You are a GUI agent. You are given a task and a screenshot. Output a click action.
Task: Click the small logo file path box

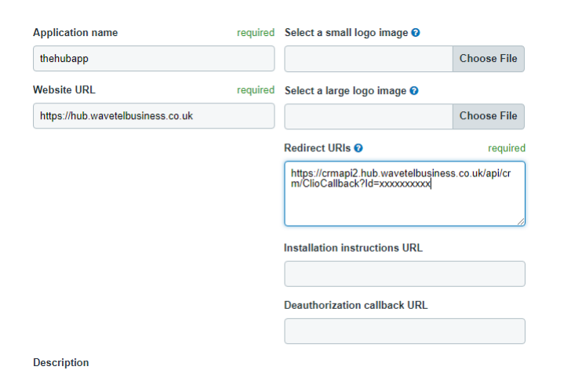click(x=369, y=59)
